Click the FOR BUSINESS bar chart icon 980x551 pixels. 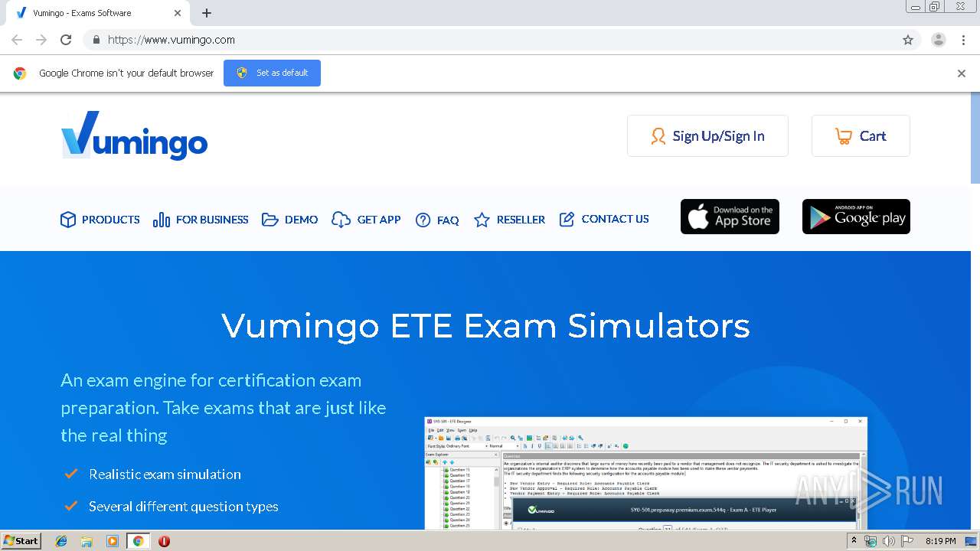click(x=162, y=220)
